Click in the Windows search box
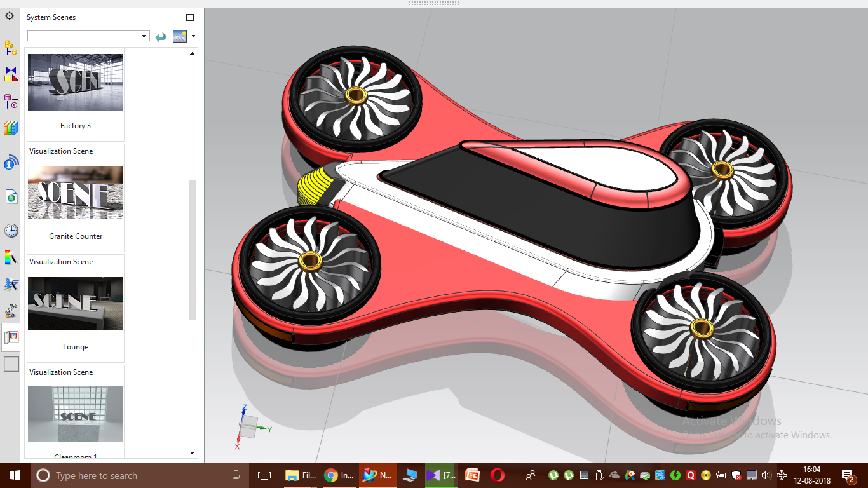 tap(140, 475)
